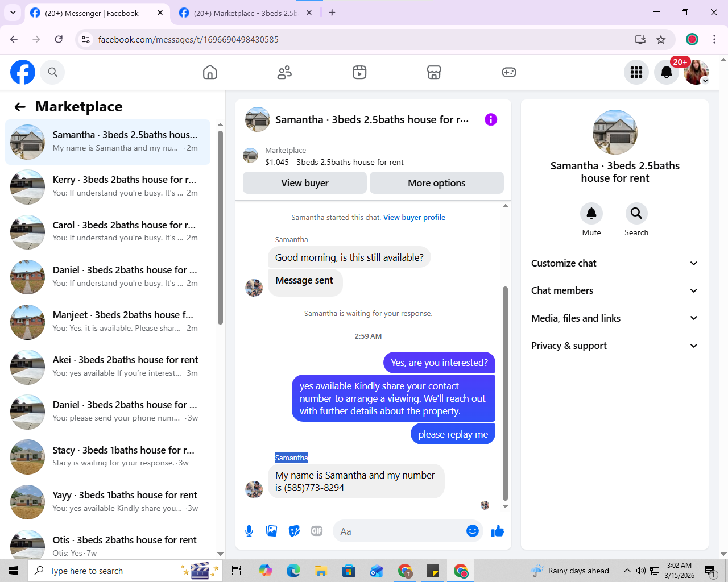Attach a photo or file icon
Viewport: 728px width, 582px height.
(271, 531)
